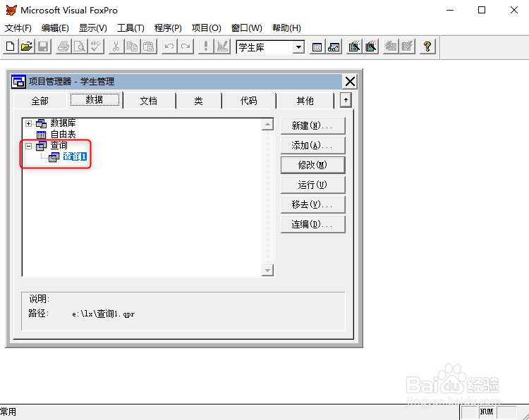Click the Visual FoxPro fox logo icon
The image size is (529, 420).
[x=11, y=10]
